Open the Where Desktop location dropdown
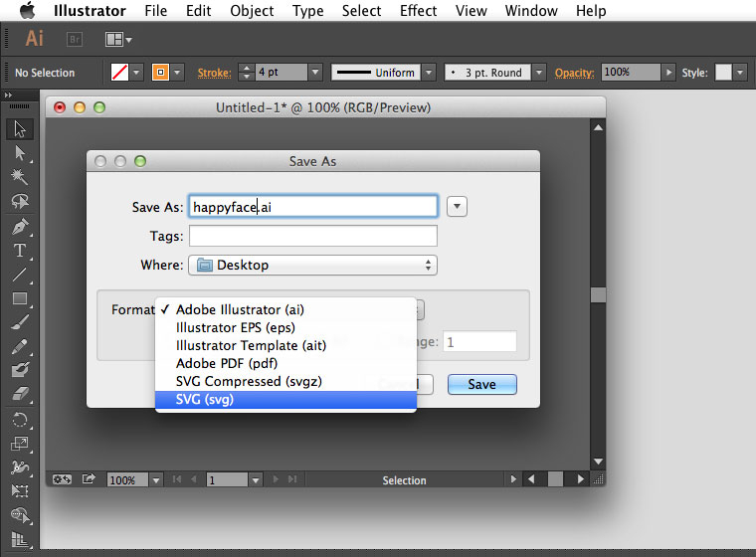 [312, 266]
